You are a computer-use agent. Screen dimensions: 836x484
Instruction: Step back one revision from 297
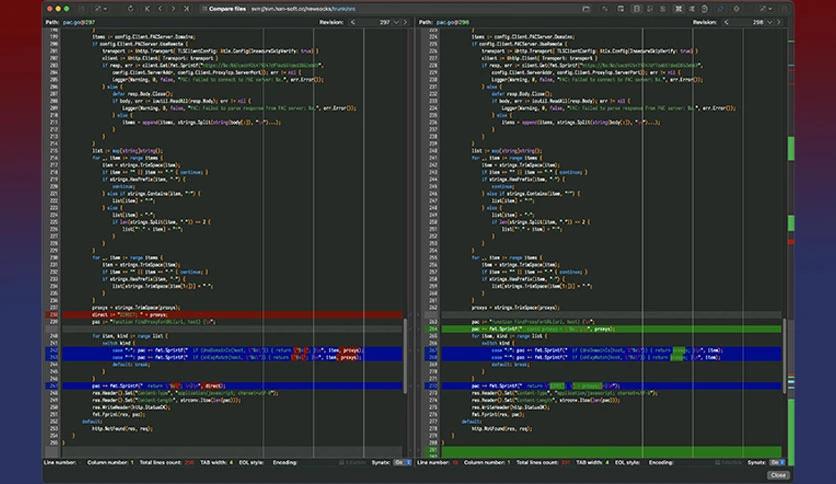point(352,22)
